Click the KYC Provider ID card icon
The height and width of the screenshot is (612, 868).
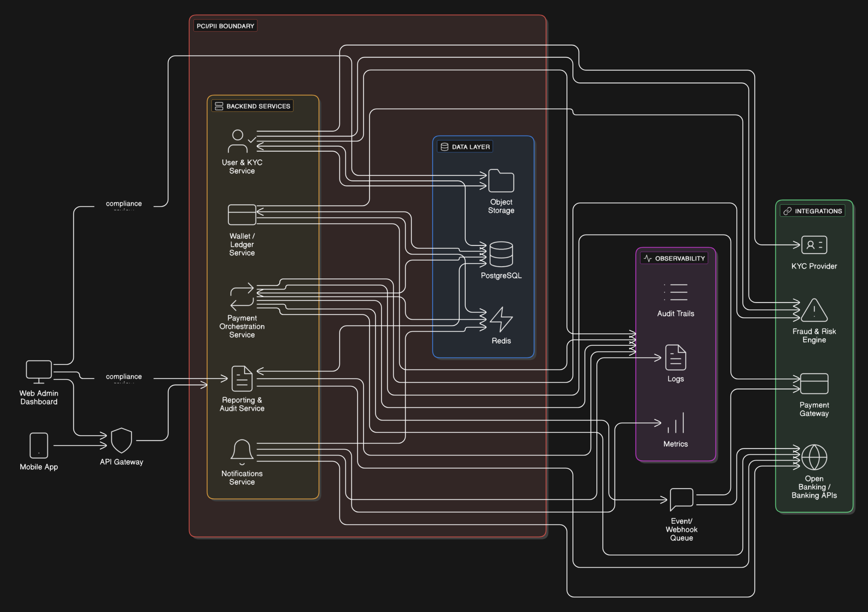point(814,245)
